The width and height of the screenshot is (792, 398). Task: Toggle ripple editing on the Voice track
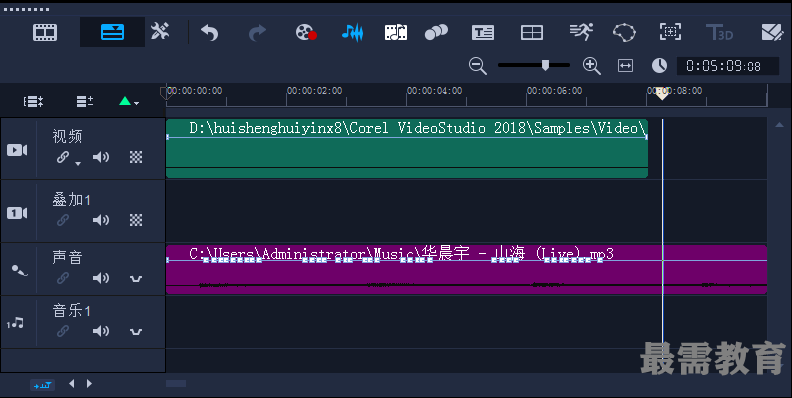click(63, 278)
